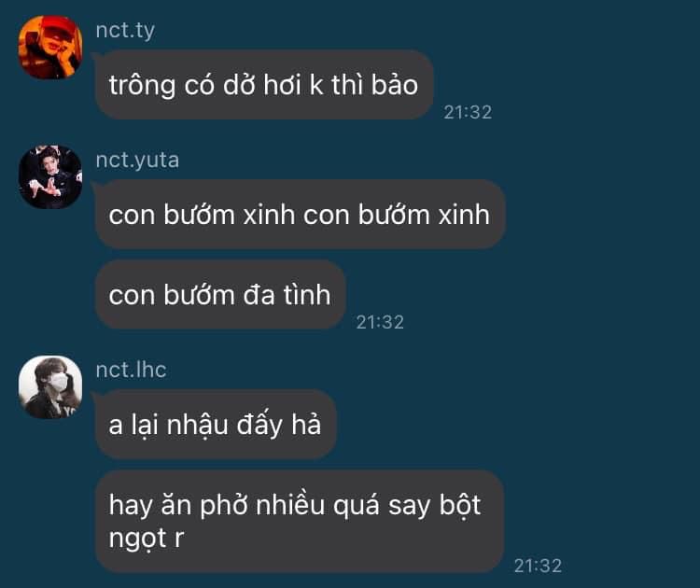Click the nct.ty username label
This screenshot has height=588, width=700.
pyautogui.click(x=125, y=31)
